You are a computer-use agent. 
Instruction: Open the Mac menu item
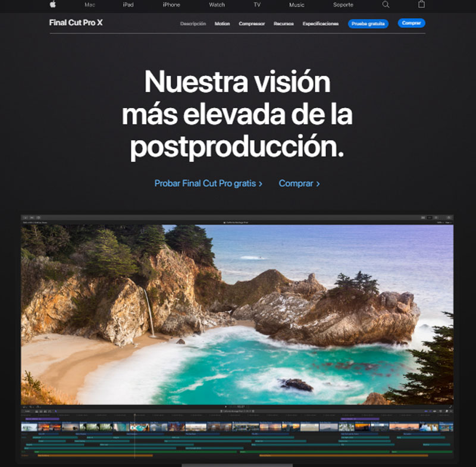(90, 5)
